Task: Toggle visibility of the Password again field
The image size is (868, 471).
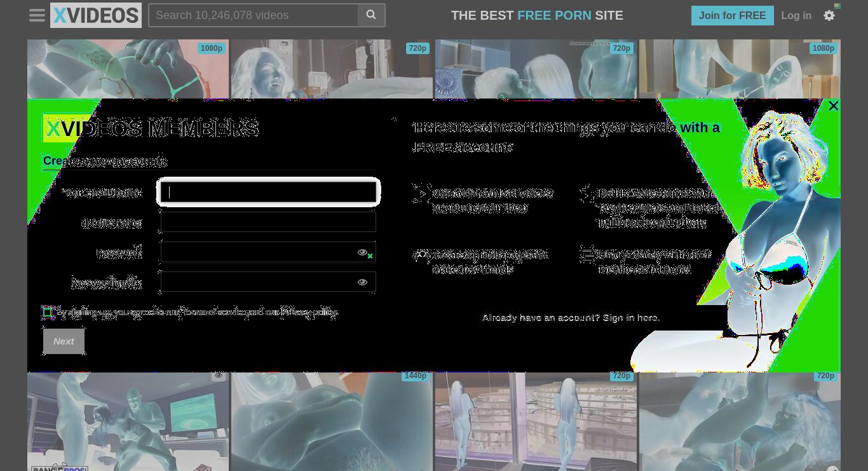Action: 363,282
